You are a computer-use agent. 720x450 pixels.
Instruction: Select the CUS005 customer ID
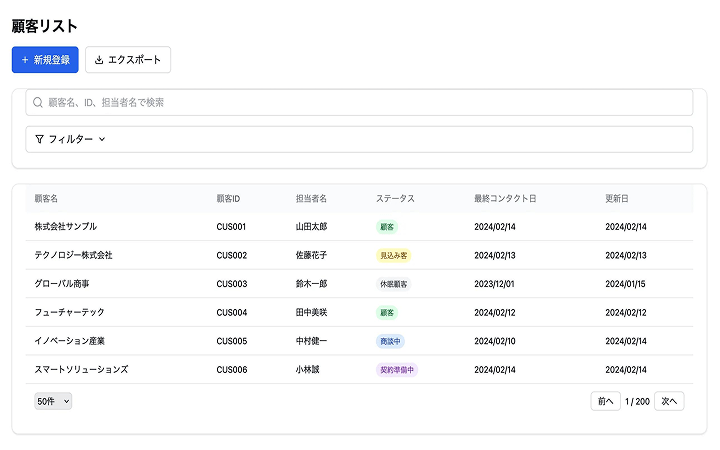tap(231, 341)
